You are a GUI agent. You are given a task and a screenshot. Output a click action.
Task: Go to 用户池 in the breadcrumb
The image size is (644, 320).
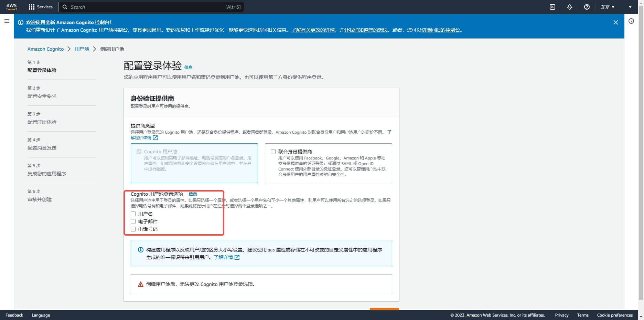82,49
